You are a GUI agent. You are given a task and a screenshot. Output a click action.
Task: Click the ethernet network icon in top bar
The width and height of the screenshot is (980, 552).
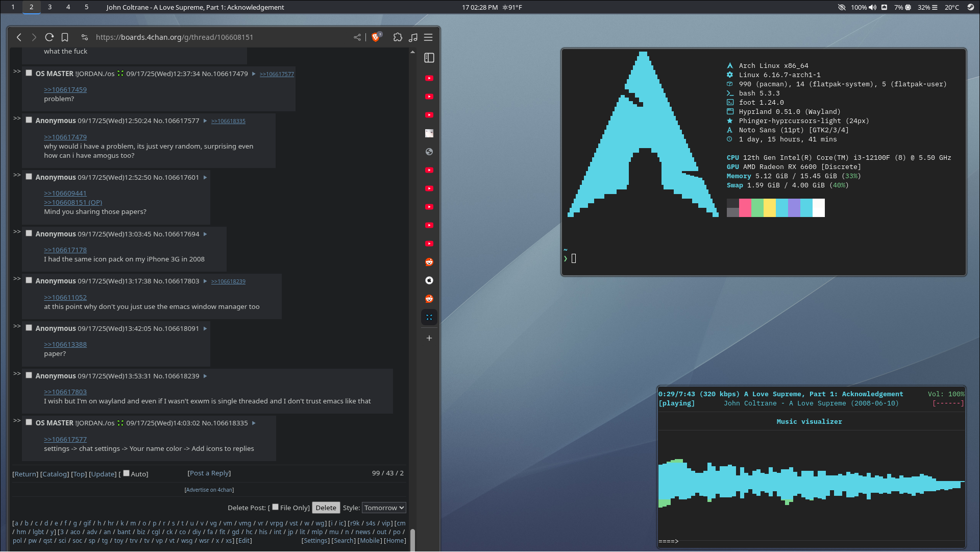pos(884,7)
